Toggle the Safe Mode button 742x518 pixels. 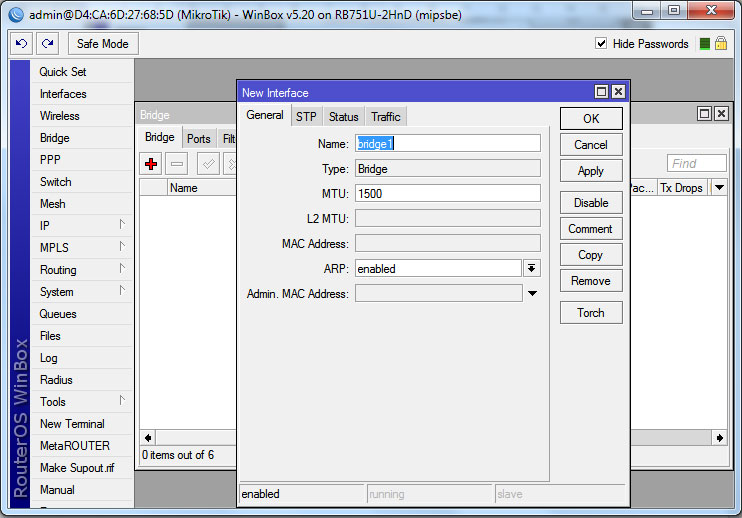click(102, 44)
